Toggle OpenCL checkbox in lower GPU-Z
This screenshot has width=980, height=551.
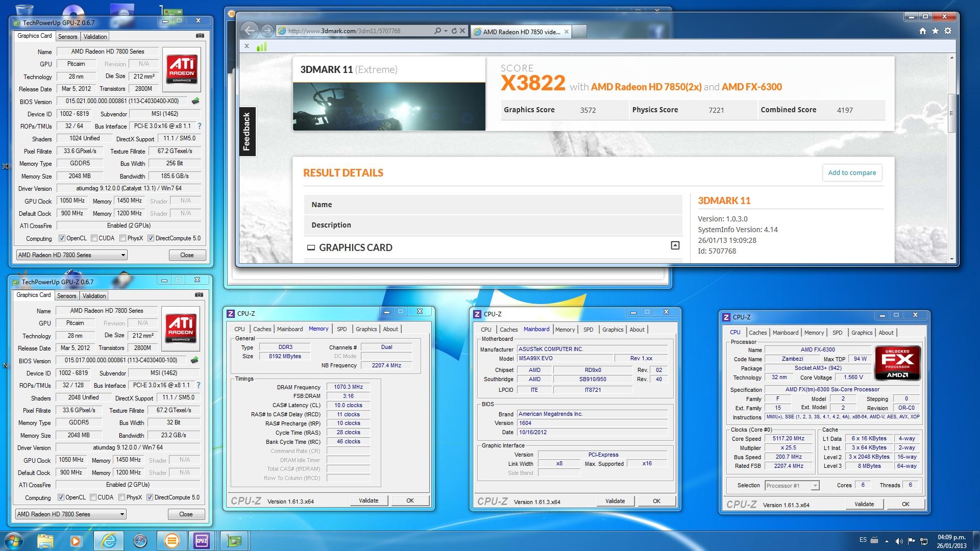[x=61, y=497]
